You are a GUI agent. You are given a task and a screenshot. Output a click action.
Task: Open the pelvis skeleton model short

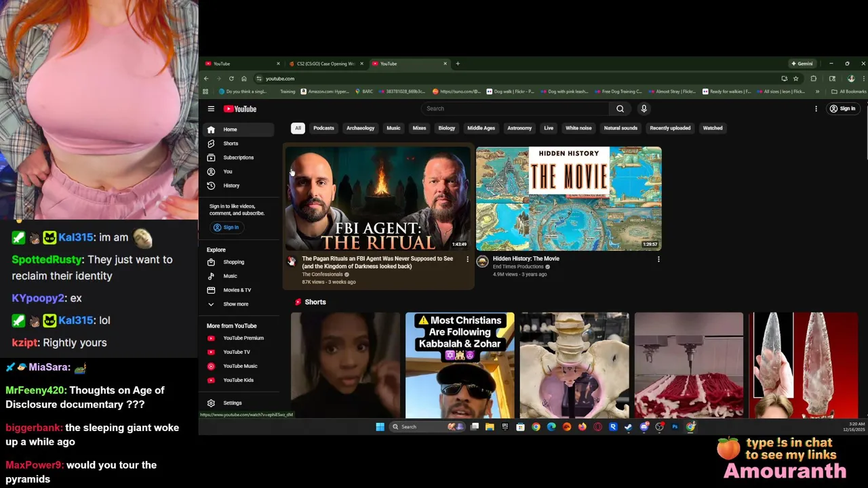[574, 365]
